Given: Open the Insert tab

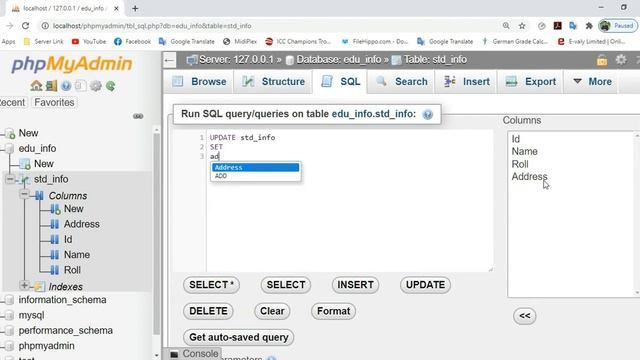Looking at the screenshot, I should point(467,82).
